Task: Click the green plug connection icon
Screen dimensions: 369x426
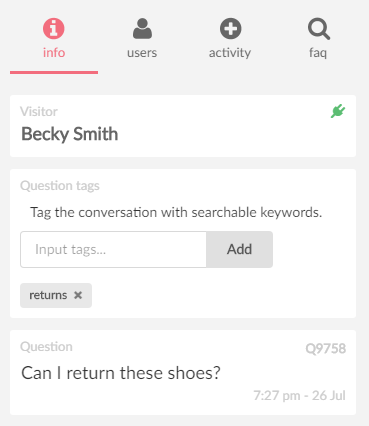Action: coord(338,111)
